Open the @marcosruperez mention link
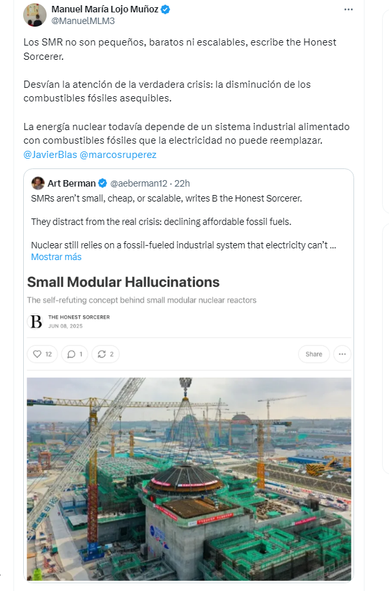The image size is (389, 591). pos(118,155)
